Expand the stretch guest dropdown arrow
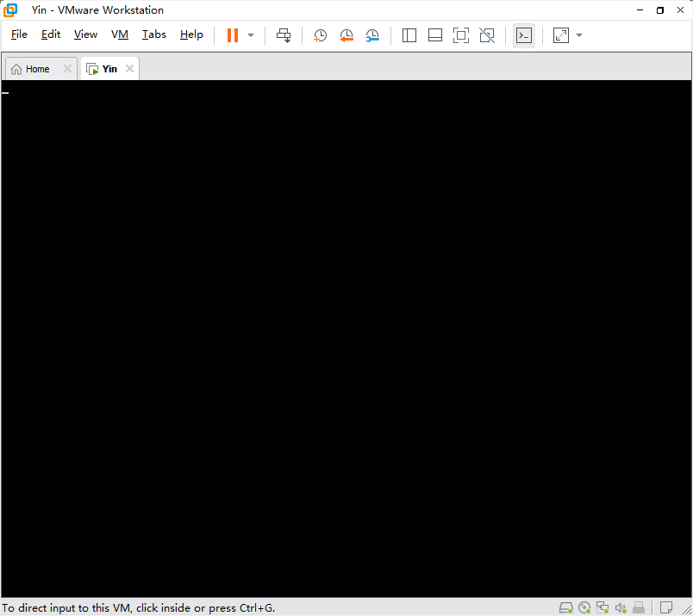This screenshot has width=693, height=616. (579, 35)
